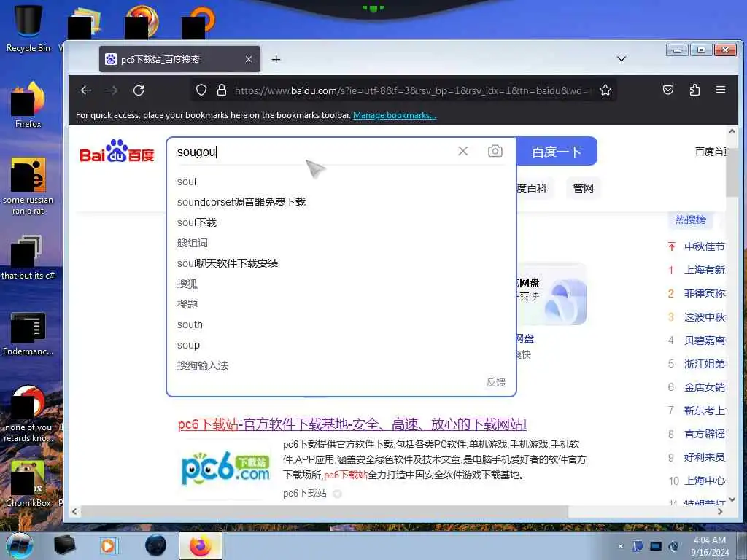
Task: Open trending item number 8 官方辟谣
Action: (x=704, y=433)
